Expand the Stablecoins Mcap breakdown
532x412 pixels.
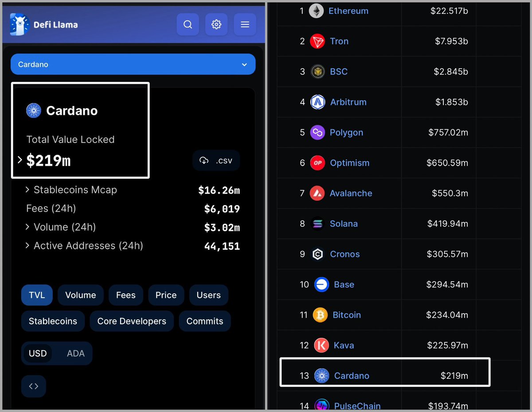pos(27,190)
